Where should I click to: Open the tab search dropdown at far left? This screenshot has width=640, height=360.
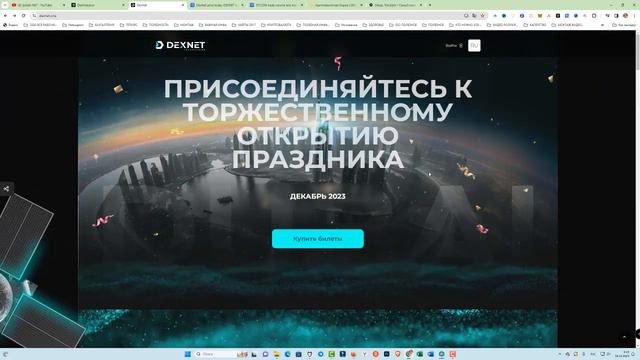[4, 5]
